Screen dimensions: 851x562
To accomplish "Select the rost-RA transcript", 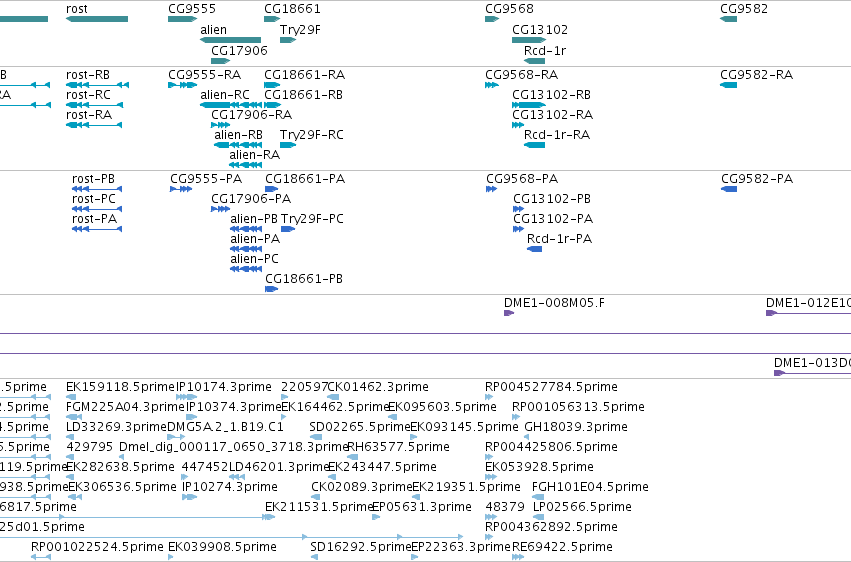I will (89, 115).
